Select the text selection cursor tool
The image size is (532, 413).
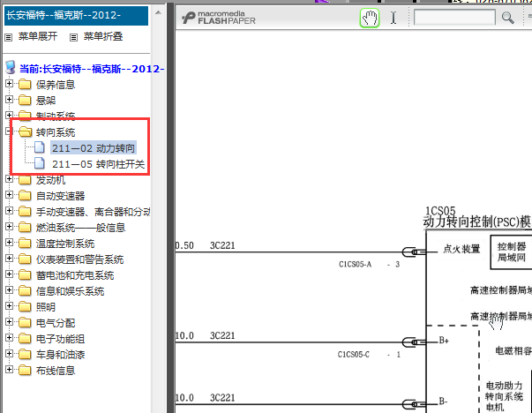pyautogui.click(x=393, y=18)
